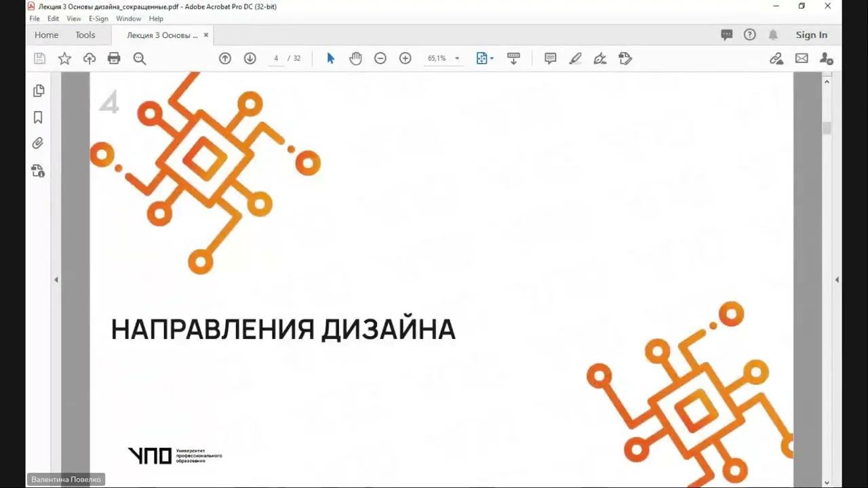Select the Лекция 3 Основы document tab

tap(162, 35)
